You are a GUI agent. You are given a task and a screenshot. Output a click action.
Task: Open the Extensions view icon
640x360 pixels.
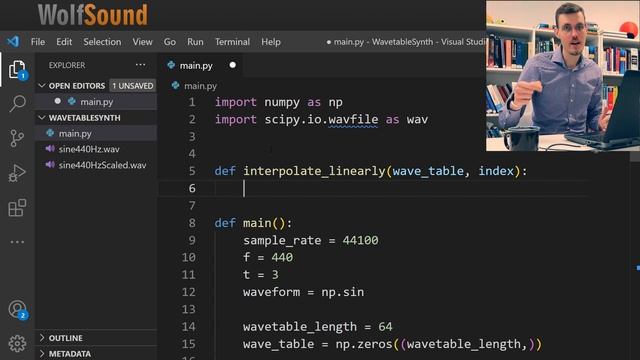[17, 208]
